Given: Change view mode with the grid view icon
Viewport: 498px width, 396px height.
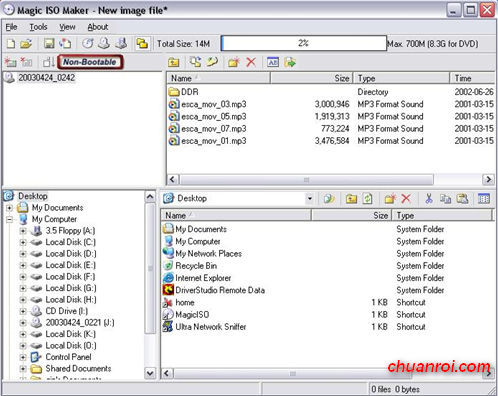Looking at the screenshot, I should (484, 199).
